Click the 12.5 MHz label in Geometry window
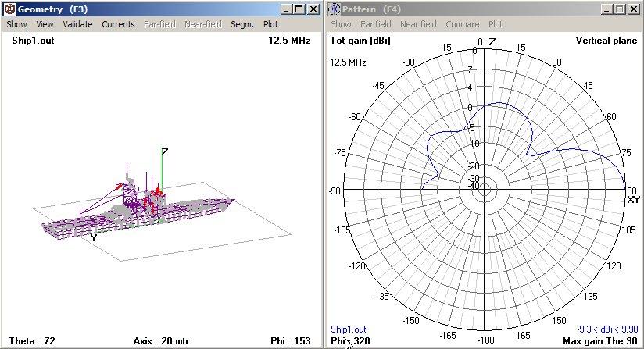Screen dimensions: 644x349 [289, 40]
